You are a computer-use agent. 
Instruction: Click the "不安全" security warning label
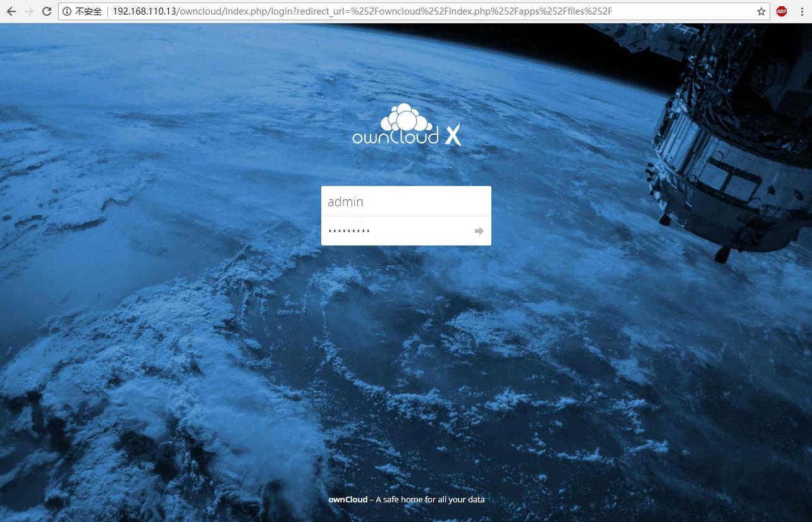tap(89, 11)
